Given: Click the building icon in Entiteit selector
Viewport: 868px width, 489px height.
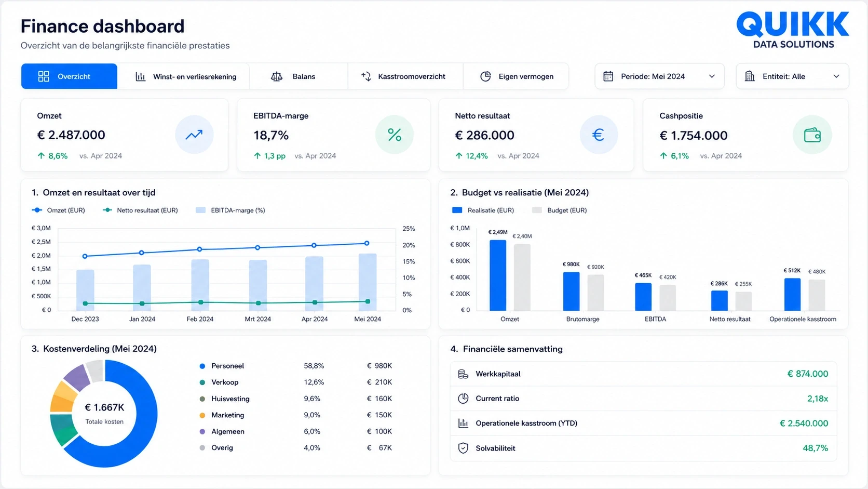Looking at the screenshot, I should (x=750, y=76).
